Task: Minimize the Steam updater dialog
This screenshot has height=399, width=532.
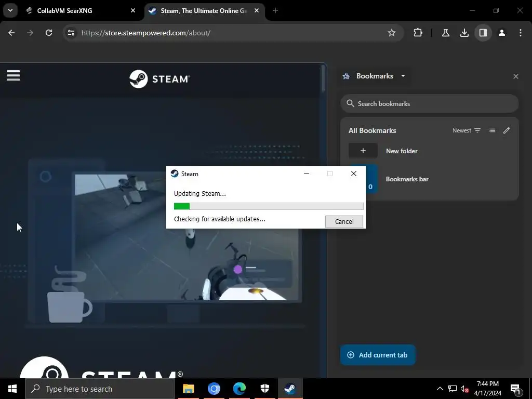Action: (307, 174)
